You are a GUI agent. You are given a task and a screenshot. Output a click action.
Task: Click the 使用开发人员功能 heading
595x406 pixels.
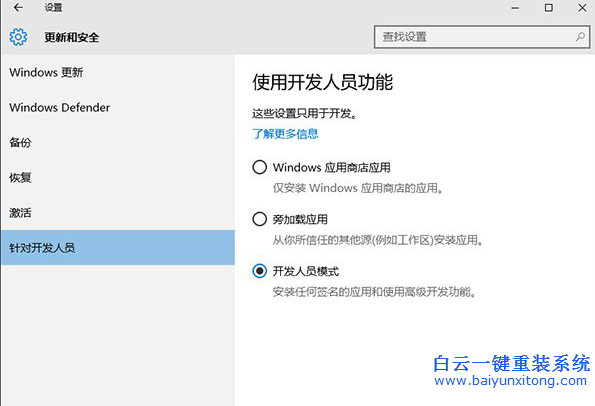click(x=323, y=82)
